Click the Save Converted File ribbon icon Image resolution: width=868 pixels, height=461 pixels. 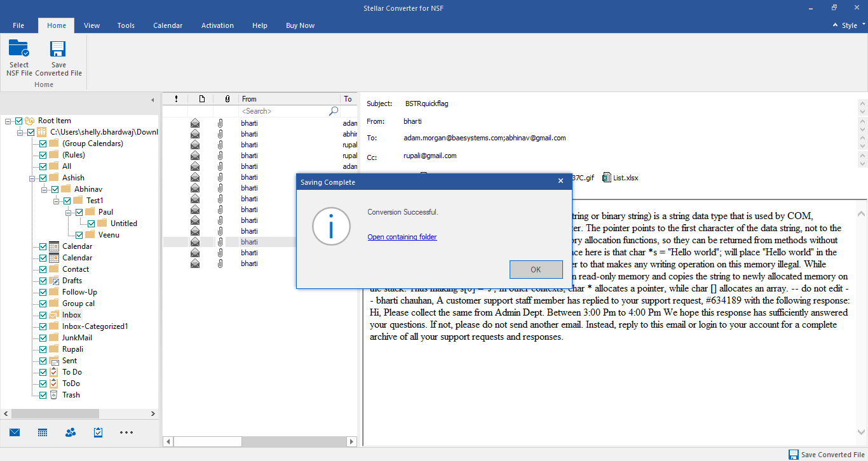58,49
